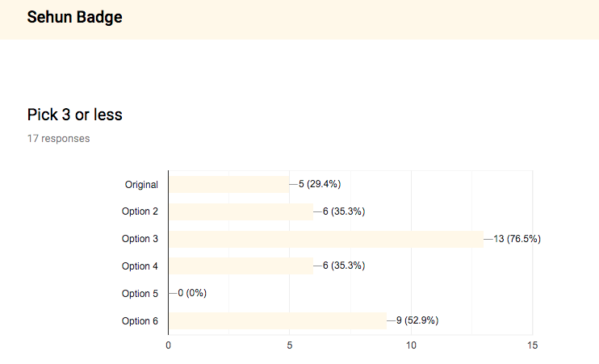Click the x-axis tick labeled 10
The image size is (599, 364).
tap(411, 345)
